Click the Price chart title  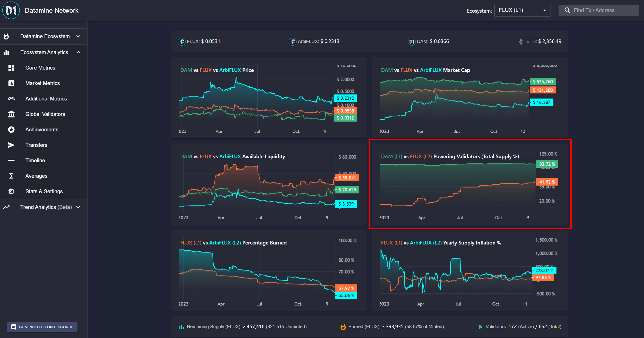coord(217,70)
